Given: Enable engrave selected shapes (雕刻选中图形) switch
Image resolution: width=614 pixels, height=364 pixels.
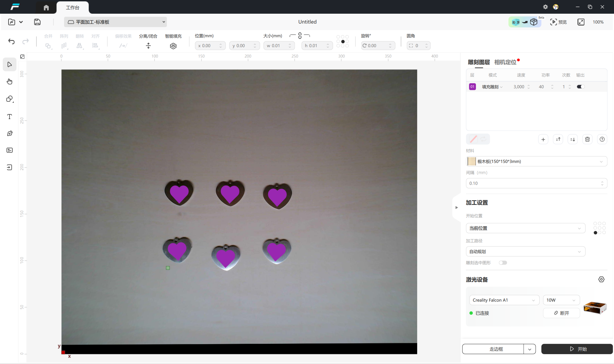Looking at the screenshot, I should point(503,263).
